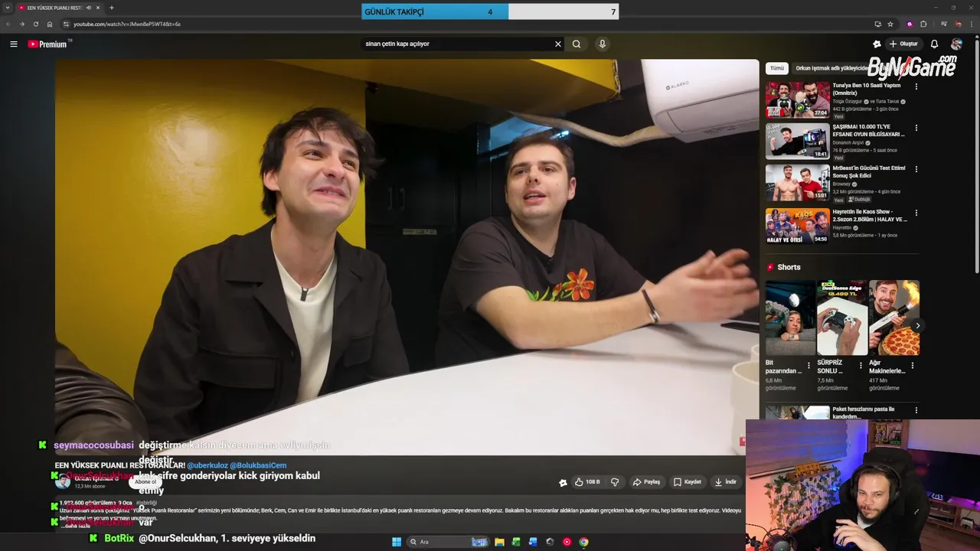This screenshot has width=980, height=551.
Task: Open the YouTube account avatar menu
Action: coord(956,44)
